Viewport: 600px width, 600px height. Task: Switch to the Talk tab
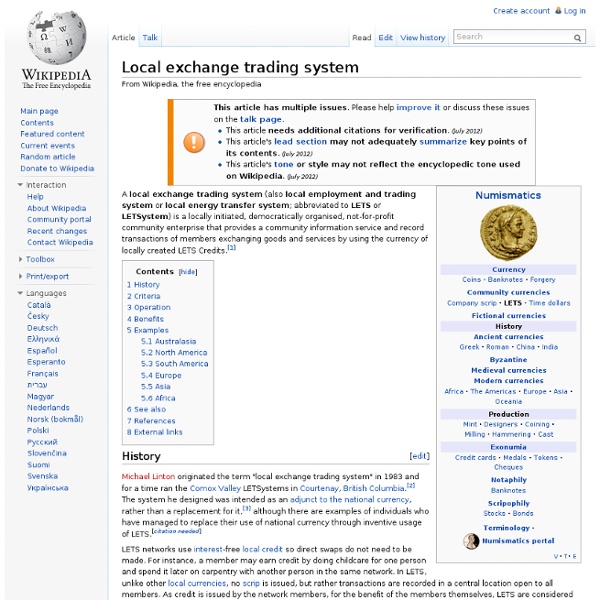(150, 38)
